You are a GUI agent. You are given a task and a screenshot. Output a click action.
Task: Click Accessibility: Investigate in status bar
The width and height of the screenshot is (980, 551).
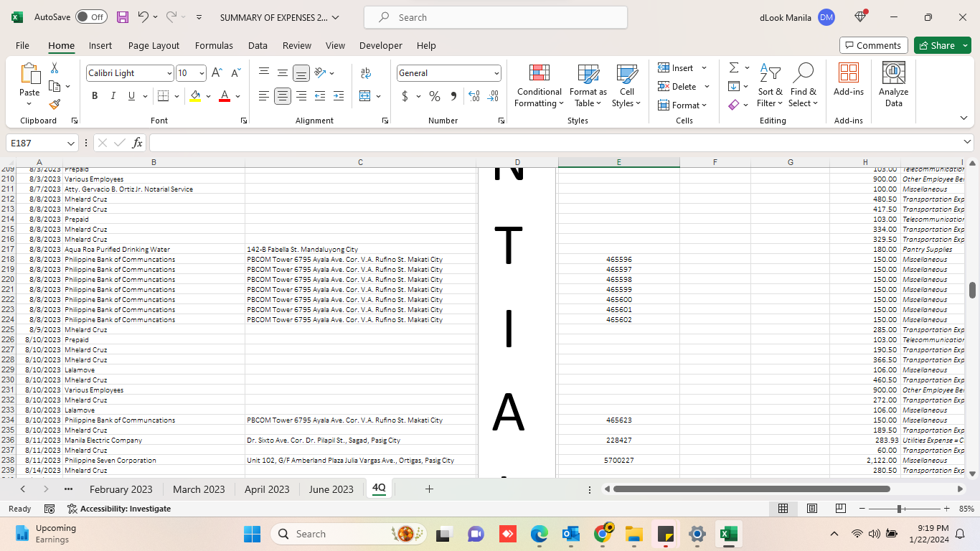tap(118, 509)
